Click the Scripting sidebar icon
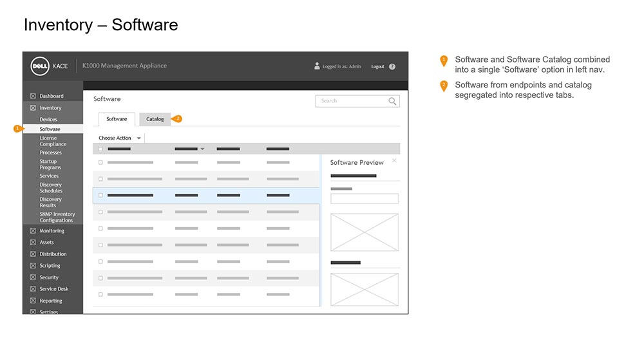Screen dimensions: 644x356 (33, 266)
